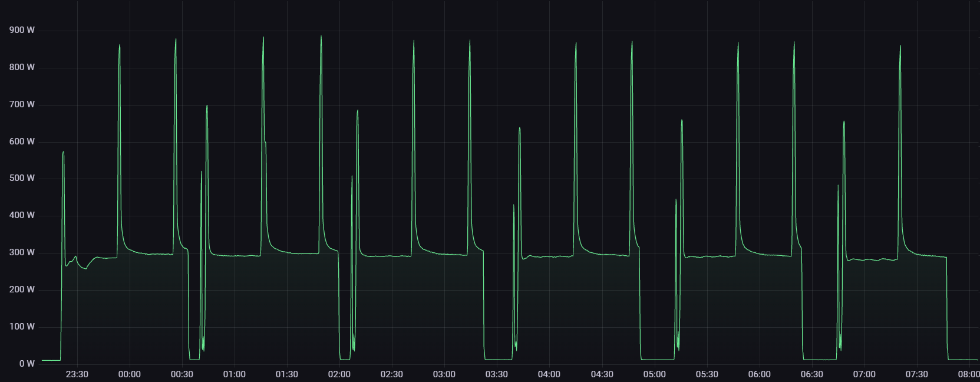Click the 300 W y-axis label
Viewport: 980px width, 382px height.
click(22, 252)
